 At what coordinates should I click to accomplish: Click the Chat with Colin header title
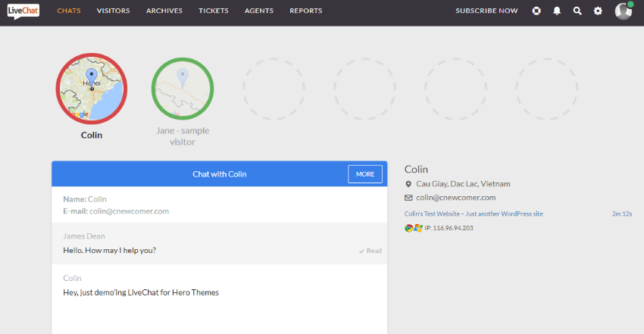(220, 174)
